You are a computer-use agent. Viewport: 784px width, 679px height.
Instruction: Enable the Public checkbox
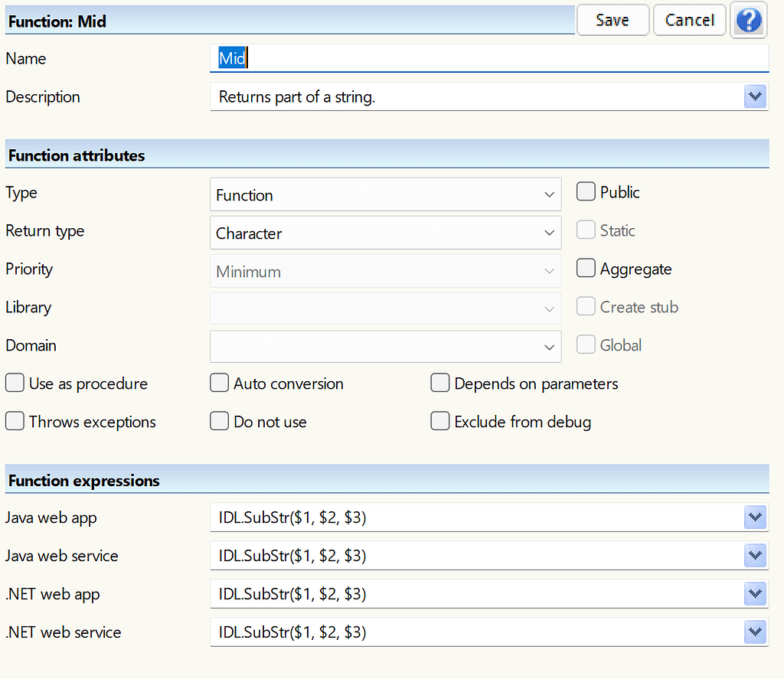tap(586, 191)
